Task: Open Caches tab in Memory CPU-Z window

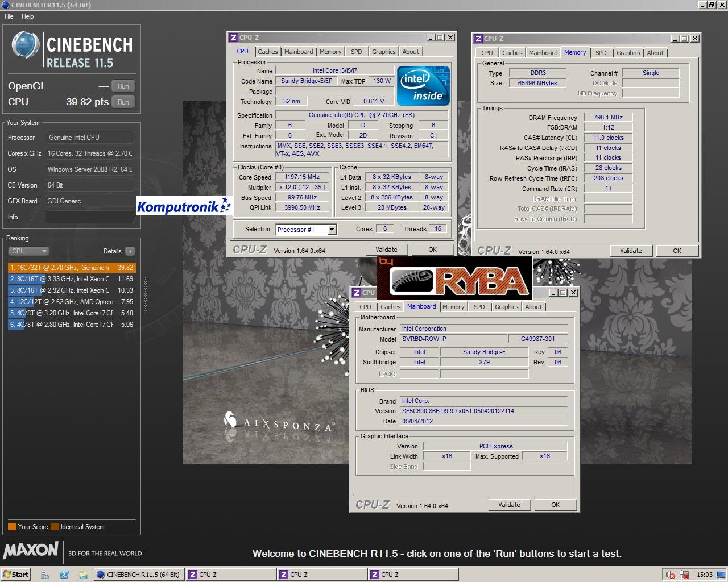Action: (512, 53)
